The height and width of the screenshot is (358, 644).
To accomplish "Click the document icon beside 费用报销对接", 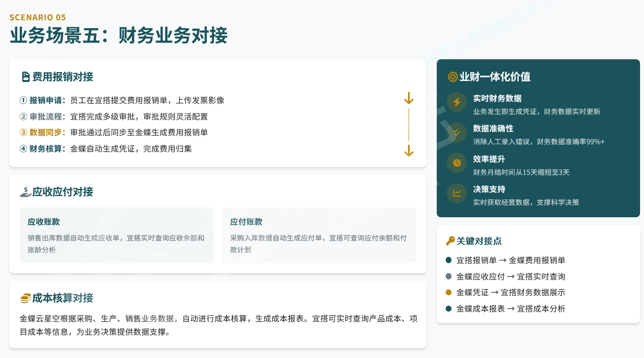I will (x=26, y=77).
